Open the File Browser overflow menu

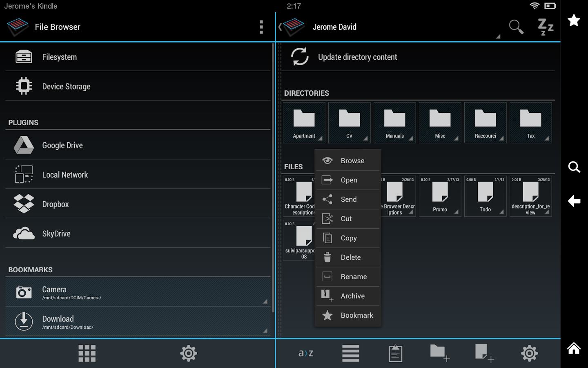pyautogui.click(x=261, y=27)
